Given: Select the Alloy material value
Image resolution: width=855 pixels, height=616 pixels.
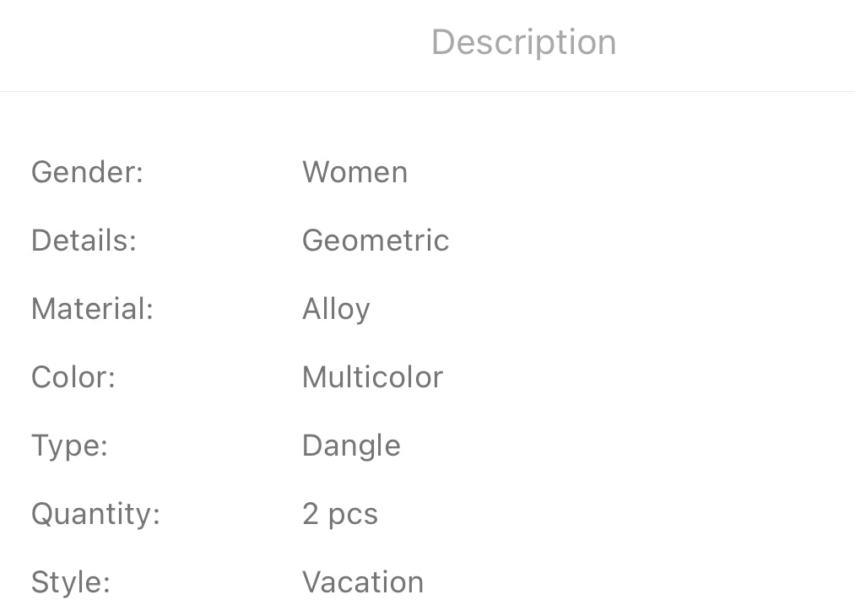Looking at the screenshot, I should [336, 310].
